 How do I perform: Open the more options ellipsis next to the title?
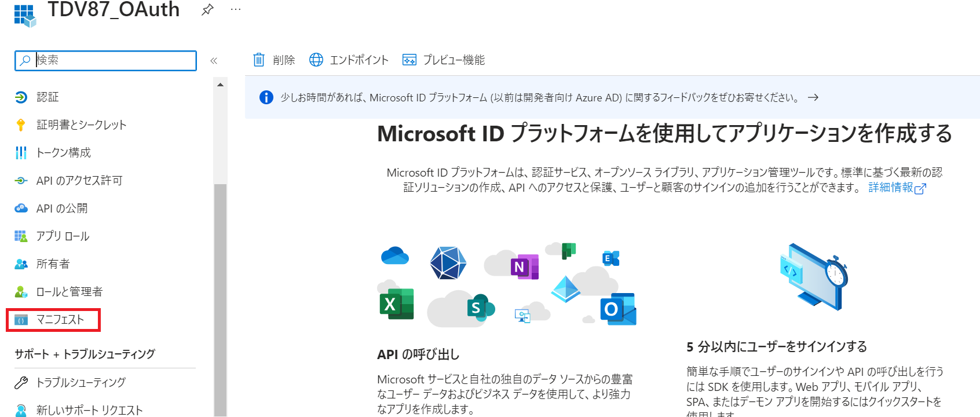(x=236, y=10)
